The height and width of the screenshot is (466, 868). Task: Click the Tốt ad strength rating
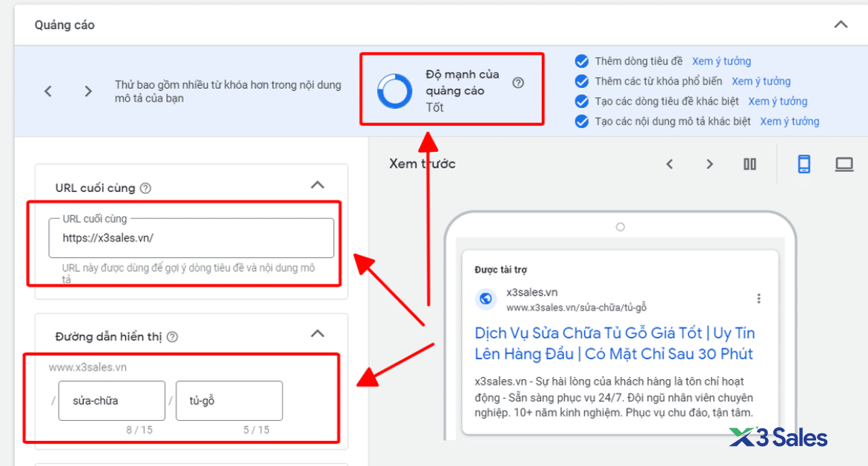tap(434, 107)
